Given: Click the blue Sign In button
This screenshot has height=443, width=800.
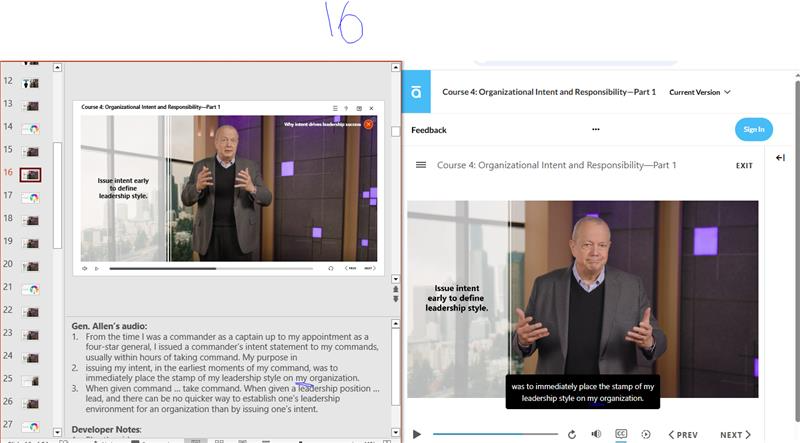Looking at the screenshot, I should click(754, 130).
